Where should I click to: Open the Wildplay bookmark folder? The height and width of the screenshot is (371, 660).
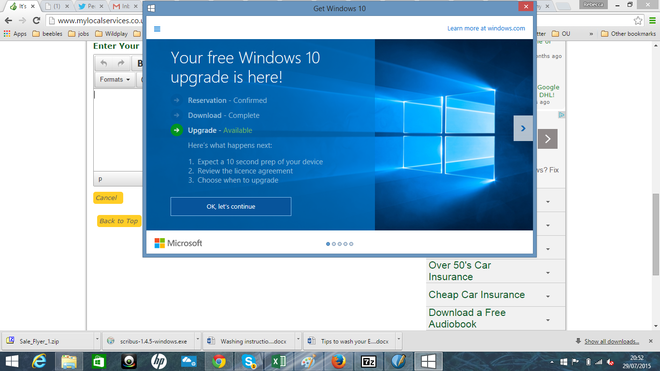click(x=111, y=34)
